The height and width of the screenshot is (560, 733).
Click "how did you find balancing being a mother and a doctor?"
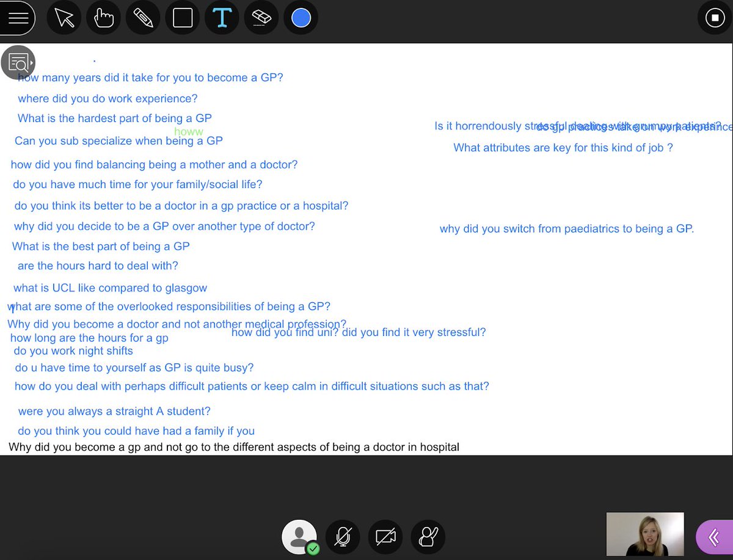[155, 164]
